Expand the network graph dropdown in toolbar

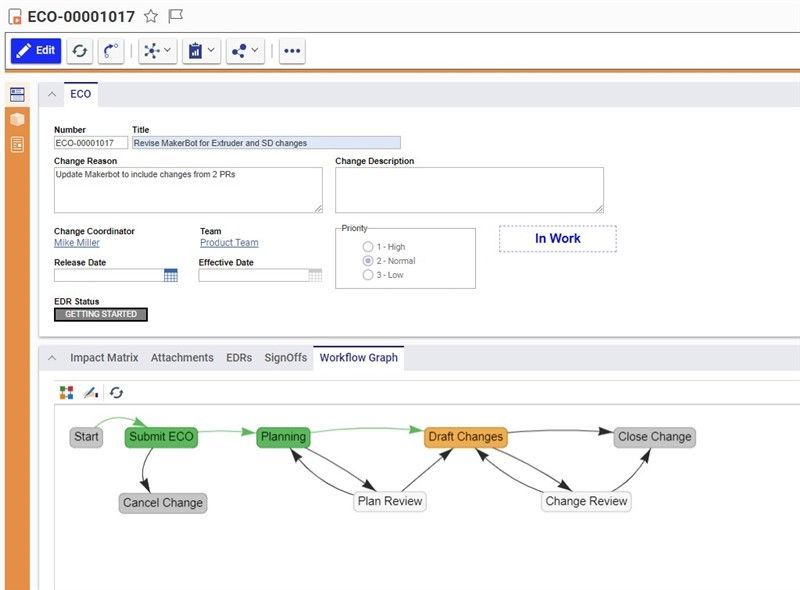158,50
